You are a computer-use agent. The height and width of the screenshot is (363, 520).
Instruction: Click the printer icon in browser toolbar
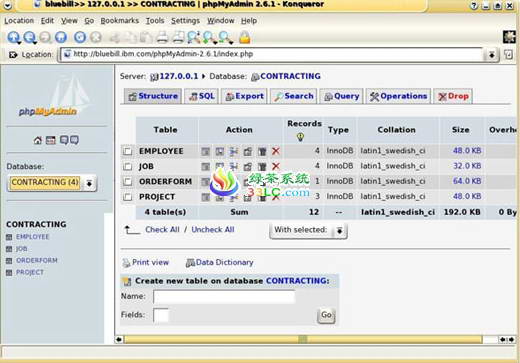pos(162,37)
